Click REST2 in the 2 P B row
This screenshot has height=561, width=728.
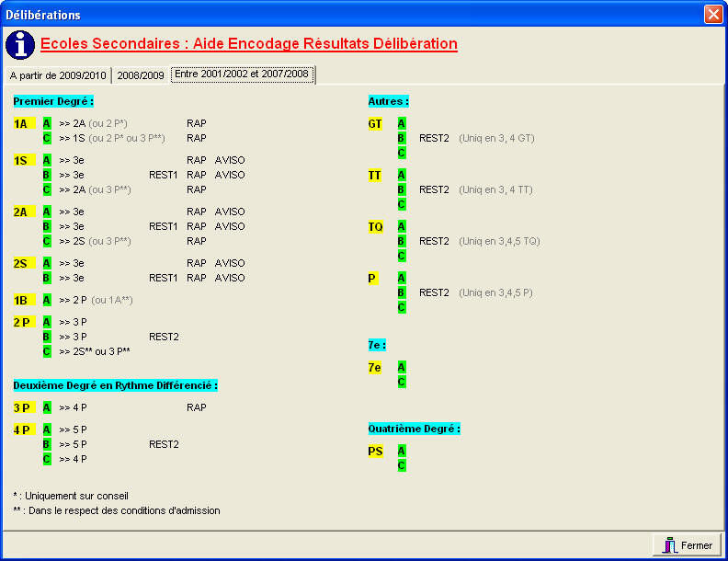(164, 338)
